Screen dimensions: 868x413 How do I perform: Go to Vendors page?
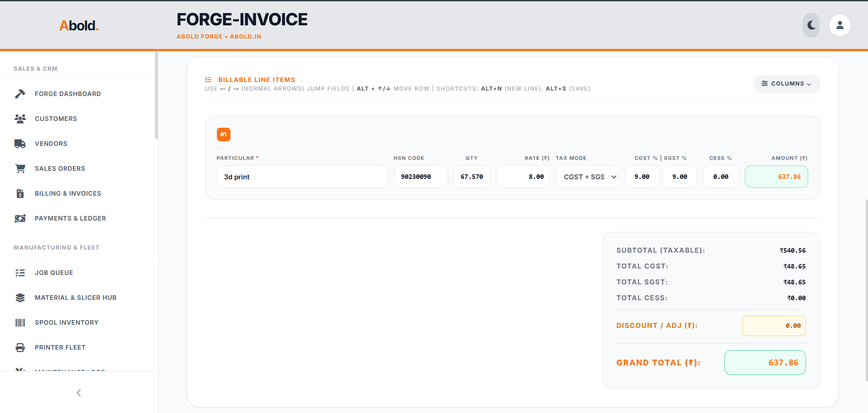[x=77, y=144]
